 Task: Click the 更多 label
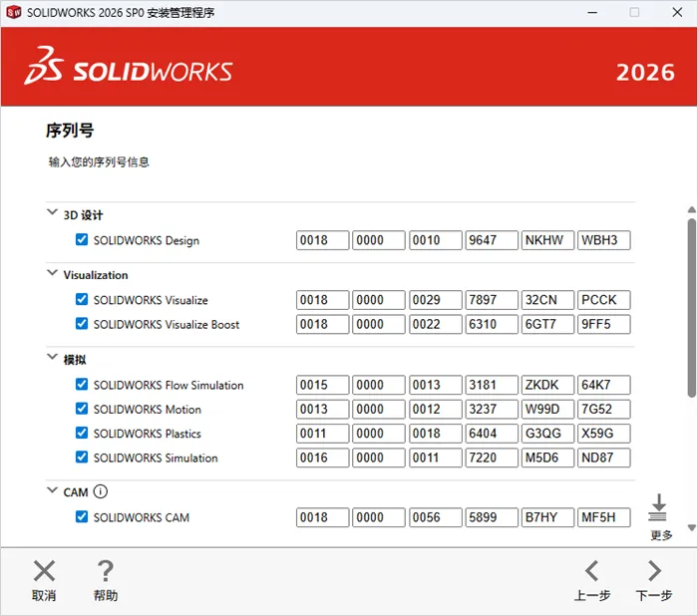point(661,535)
